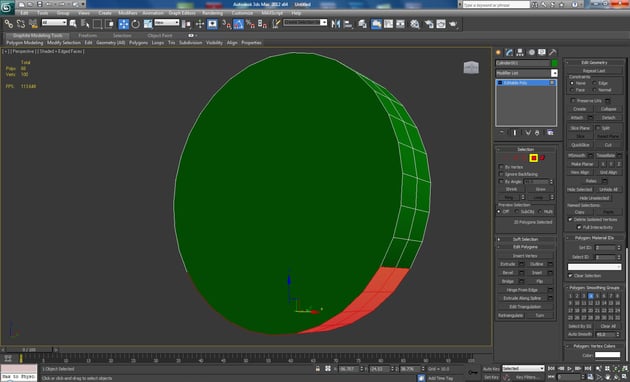Open the Modifiers menu
630x382 pixels.
(x=128, y=13)
